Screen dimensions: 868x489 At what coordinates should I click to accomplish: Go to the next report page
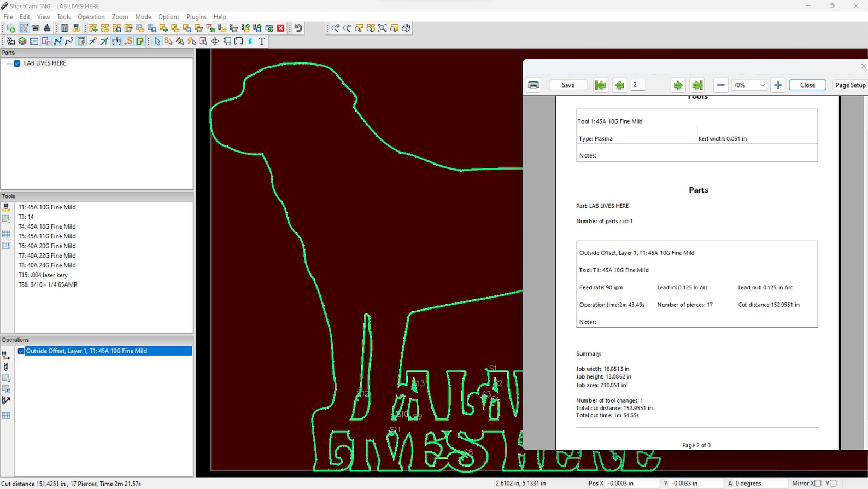(x=678, y=85)
